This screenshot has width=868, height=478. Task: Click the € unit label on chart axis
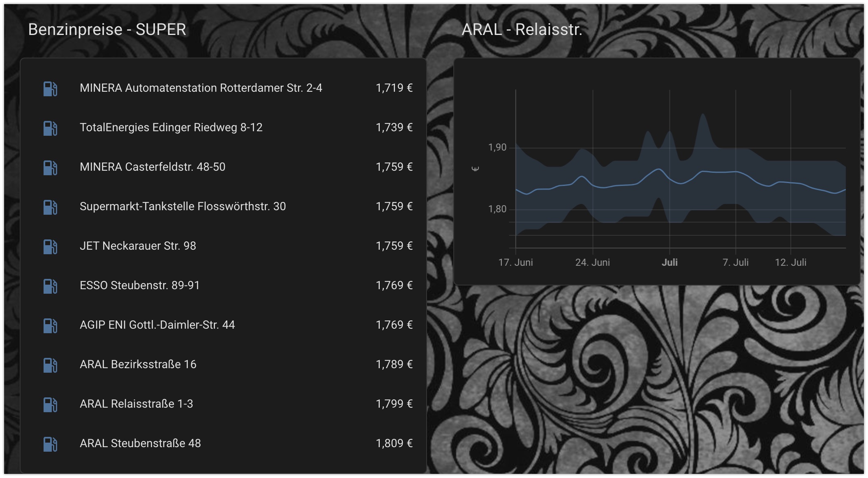pos(476,169)
